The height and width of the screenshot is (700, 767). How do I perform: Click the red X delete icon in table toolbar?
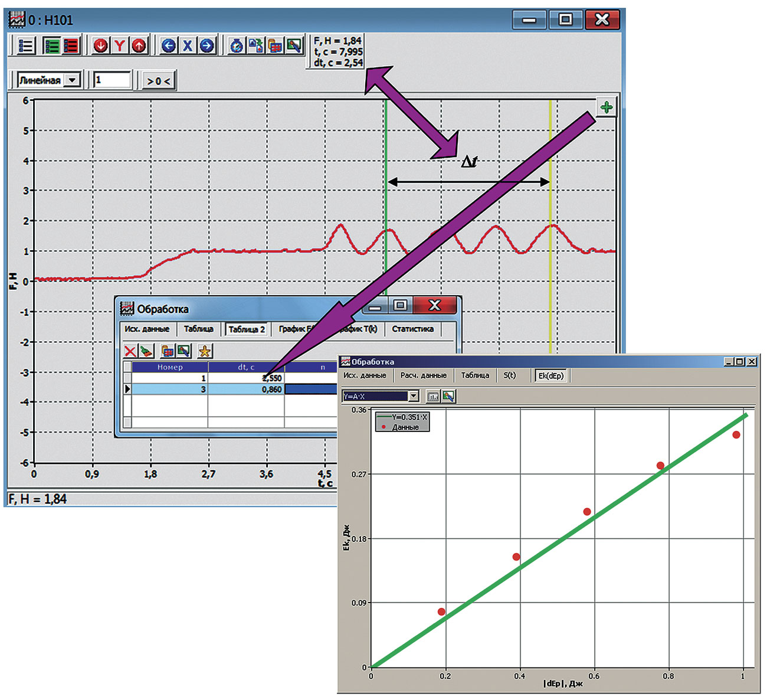tap(130, 351)
